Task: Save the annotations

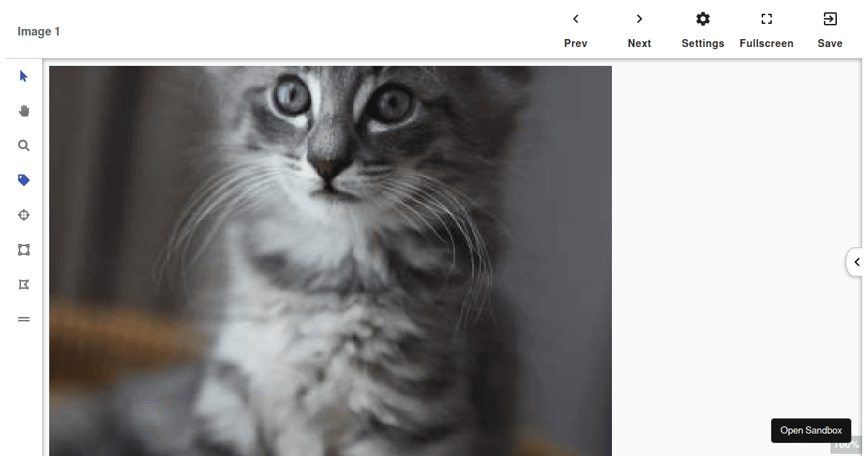Action: 830,30
